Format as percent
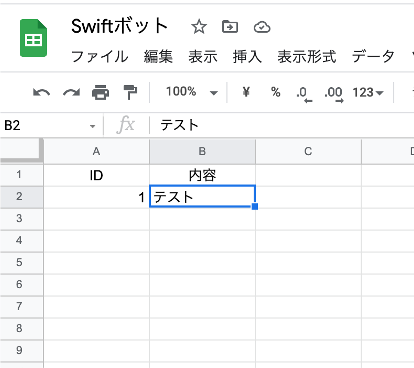The image size is (414, 368). click(x=275, y=92)
